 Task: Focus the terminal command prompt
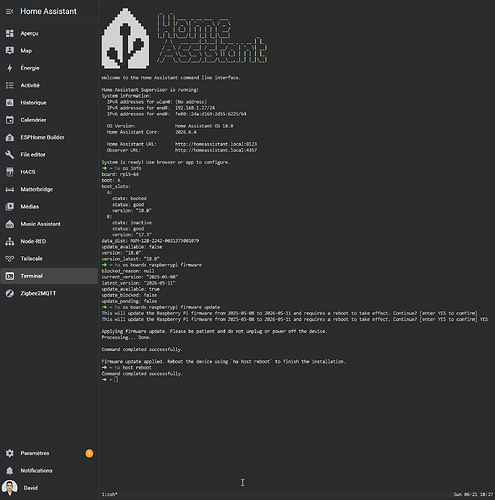[x=116, y=380]
